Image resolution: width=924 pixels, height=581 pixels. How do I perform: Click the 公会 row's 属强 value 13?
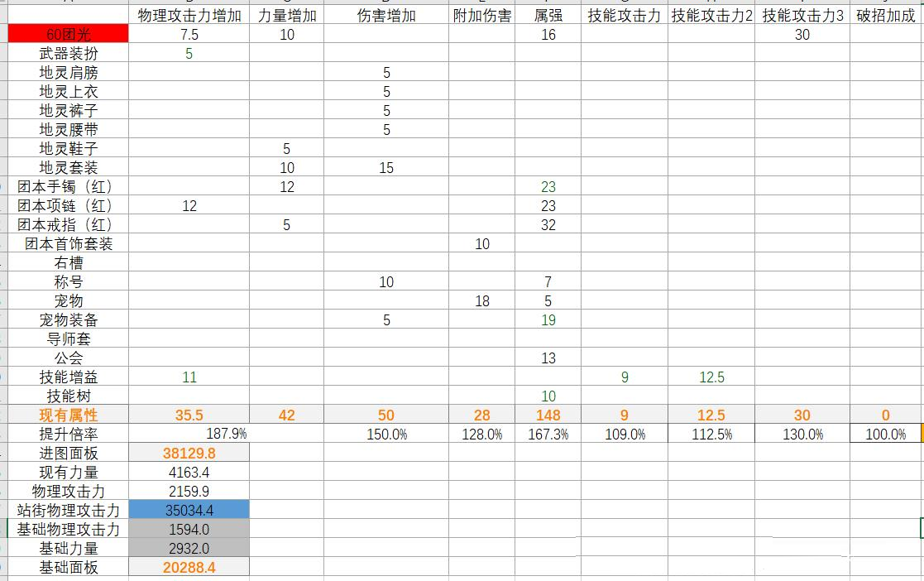click(548, 358)
